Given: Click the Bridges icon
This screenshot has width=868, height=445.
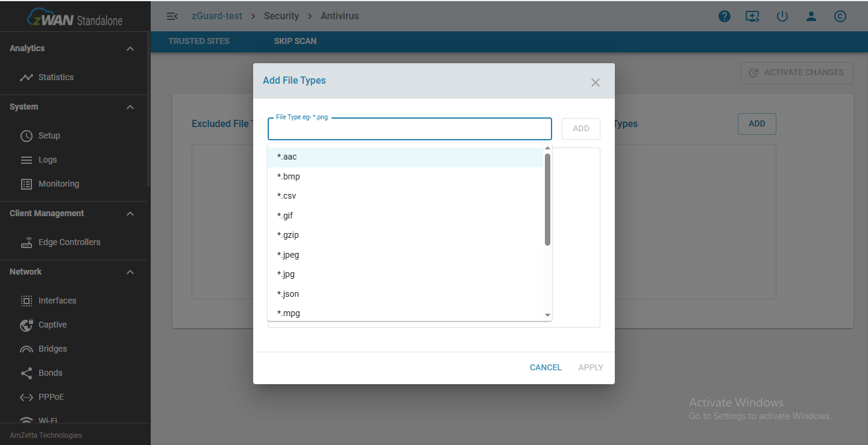Looking at the screenshot, I should [x=27, y=348].
